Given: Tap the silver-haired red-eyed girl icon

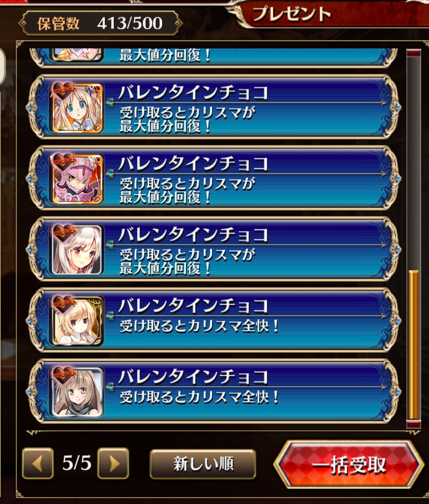Looking at the screenshot, I should pyautogui.click(x=77, y=250).
